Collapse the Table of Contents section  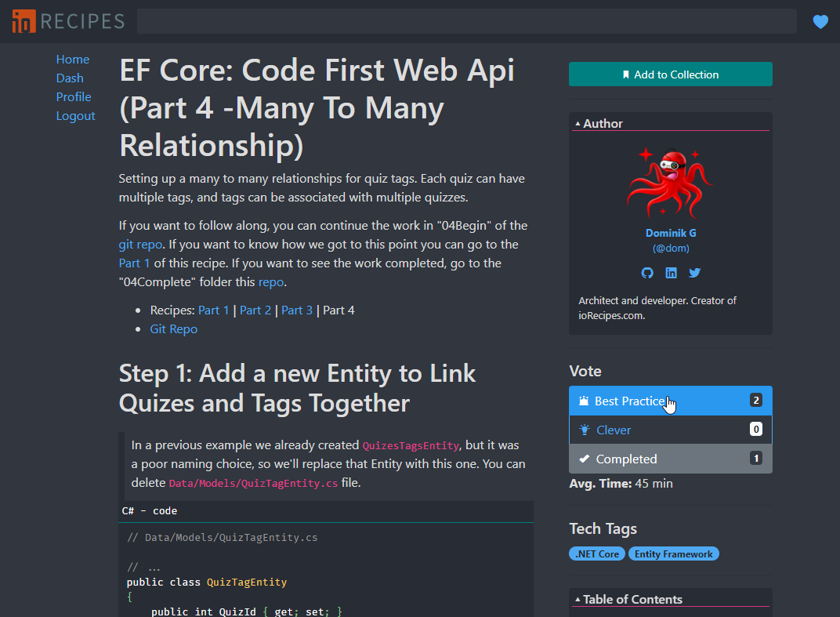coord(579,599)
